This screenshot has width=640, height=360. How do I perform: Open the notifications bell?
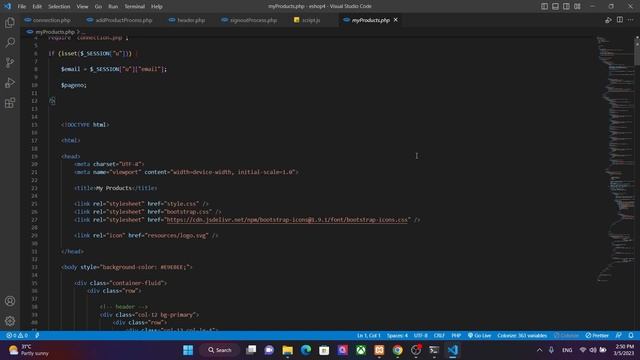click(x=631, y=336)
